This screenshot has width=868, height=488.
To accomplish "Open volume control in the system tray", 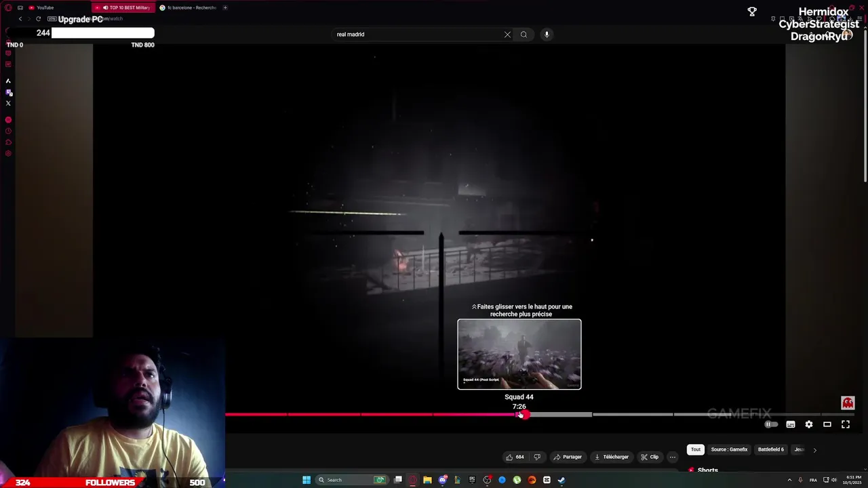I will click(834, 480).
